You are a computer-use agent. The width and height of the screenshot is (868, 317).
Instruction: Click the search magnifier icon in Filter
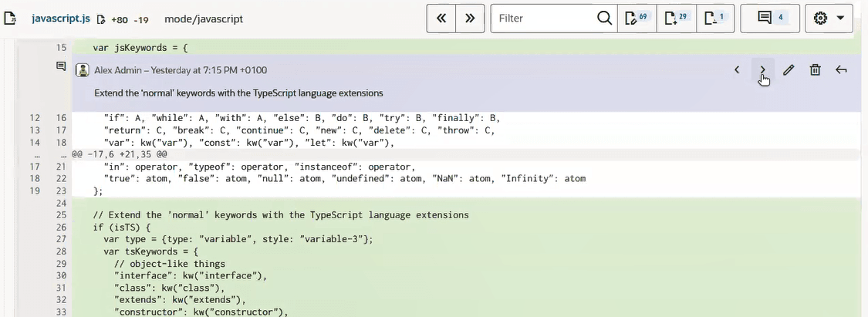[x=604, y=19]
